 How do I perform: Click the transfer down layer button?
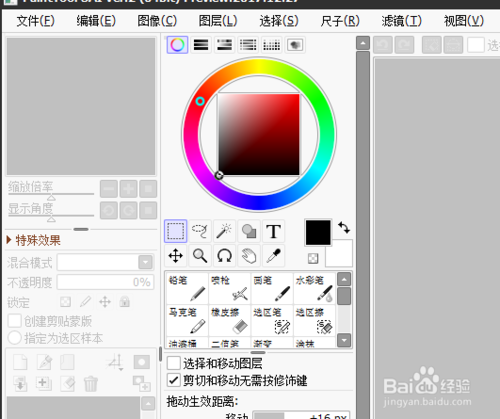[20, 384]
